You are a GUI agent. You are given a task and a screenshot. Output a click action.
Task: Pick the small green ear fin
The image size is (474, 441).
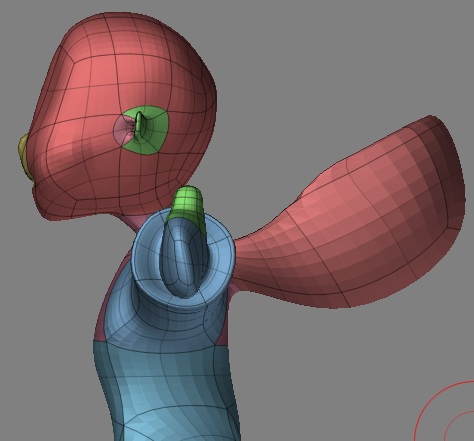[138, 126]
